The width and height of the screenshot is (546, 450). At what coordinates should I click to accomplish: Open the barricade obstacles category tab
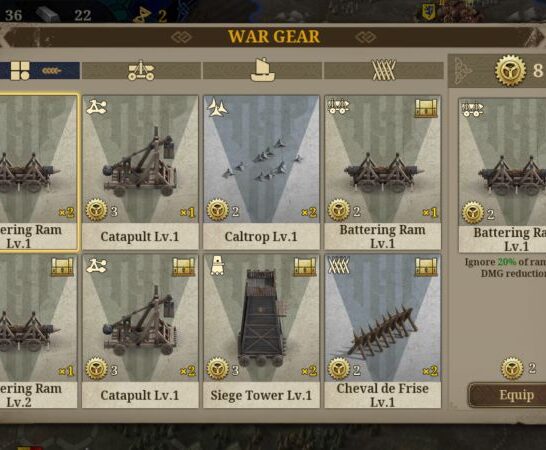[x=384, y=70]
